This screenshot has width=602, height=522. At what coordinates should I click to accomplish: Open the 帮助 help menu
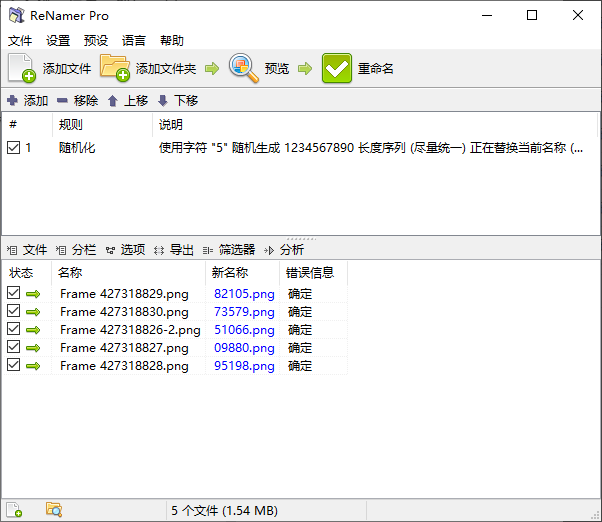172,40
